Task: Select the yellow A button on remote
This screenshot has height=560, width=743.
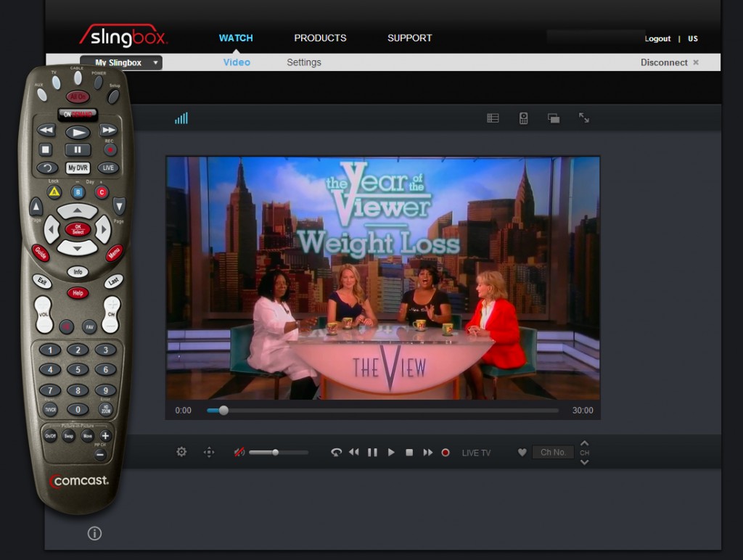Action: pos(54,192)
